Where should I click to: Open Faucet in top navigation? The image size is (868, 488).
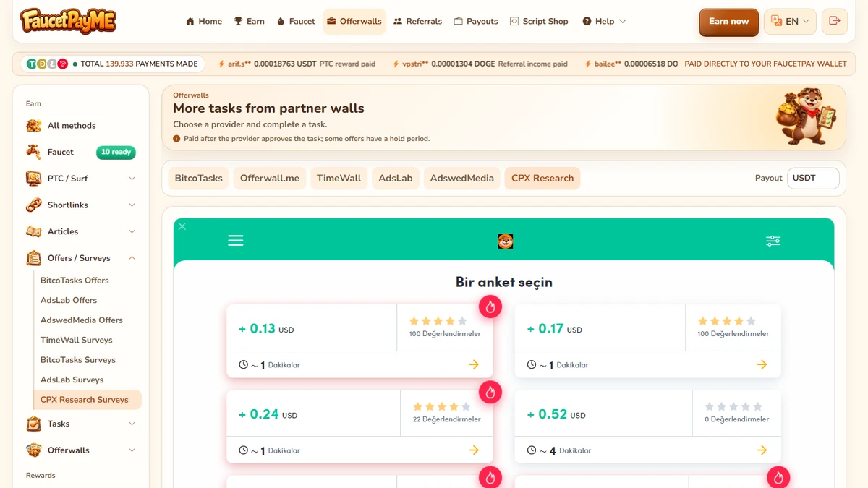pos(296,22)
